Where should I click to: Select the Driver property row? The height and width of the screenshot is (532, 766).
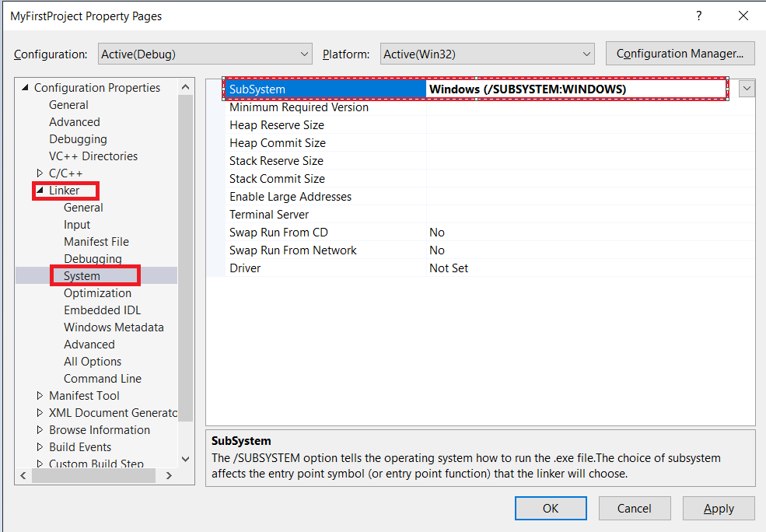491,268
